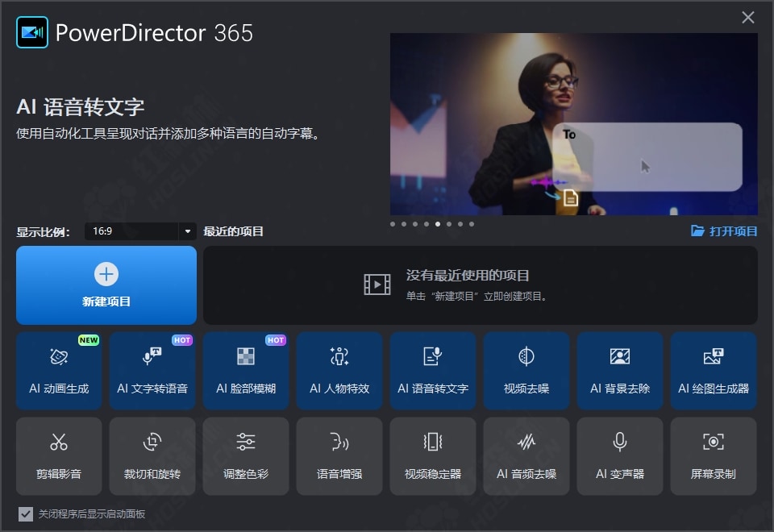Select the second carousel dot
The width and height of the screenshot is (774, 532).
(404, 224)
